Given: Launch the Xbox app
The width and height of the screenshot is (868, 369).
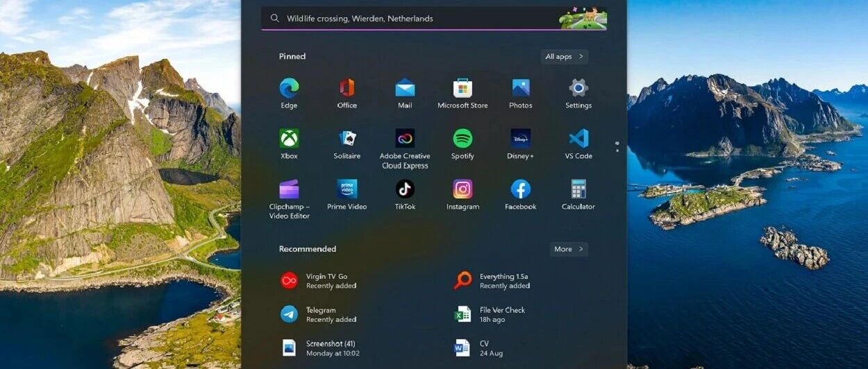Looking at the screenshot, I should [x=289, y=139].
